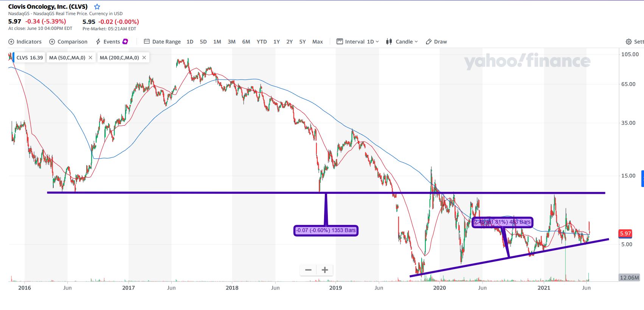This screenshot has height=310, width=644.
Task: Click the MA (50,C,MA,0) indicator label
Action: [67, 58]
